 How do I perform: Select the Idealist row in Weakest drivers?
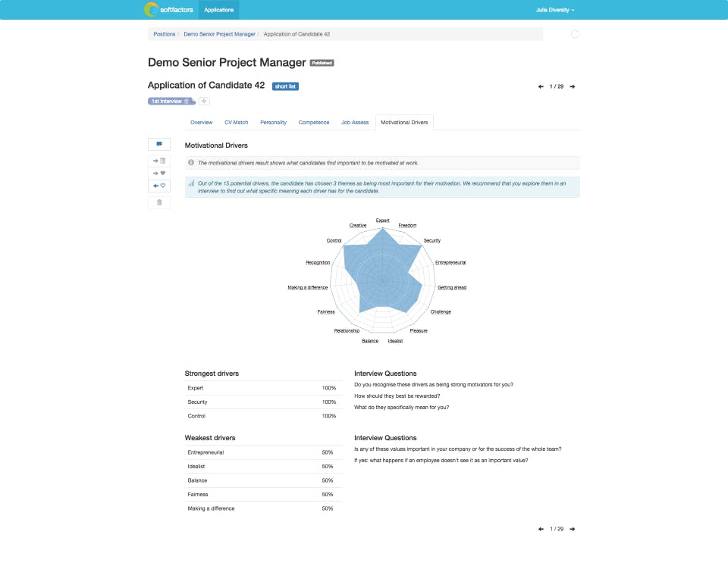pyautogui.click(x=263, y=466)
